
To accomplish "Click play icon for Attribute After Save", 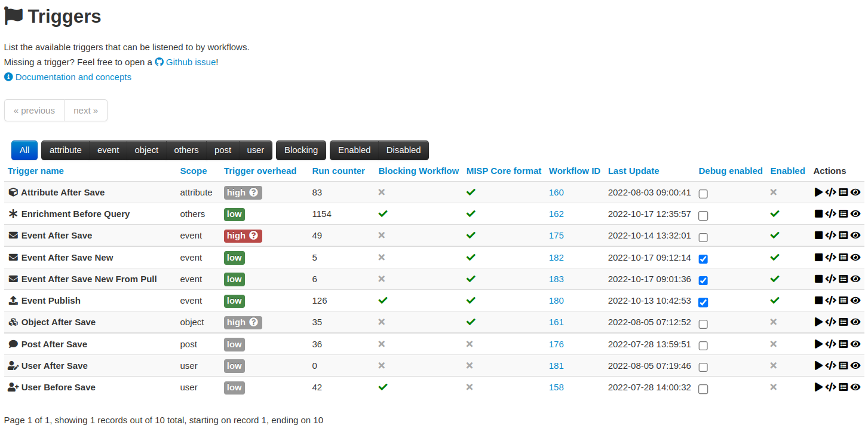I will click(818, 192).
